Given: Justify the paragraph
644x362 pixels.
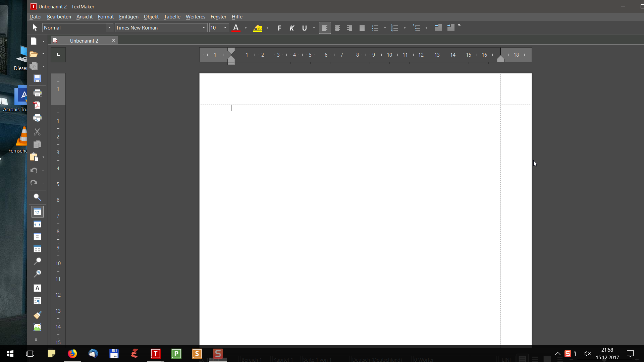Looking at the screenshot, I should (362, 28).
